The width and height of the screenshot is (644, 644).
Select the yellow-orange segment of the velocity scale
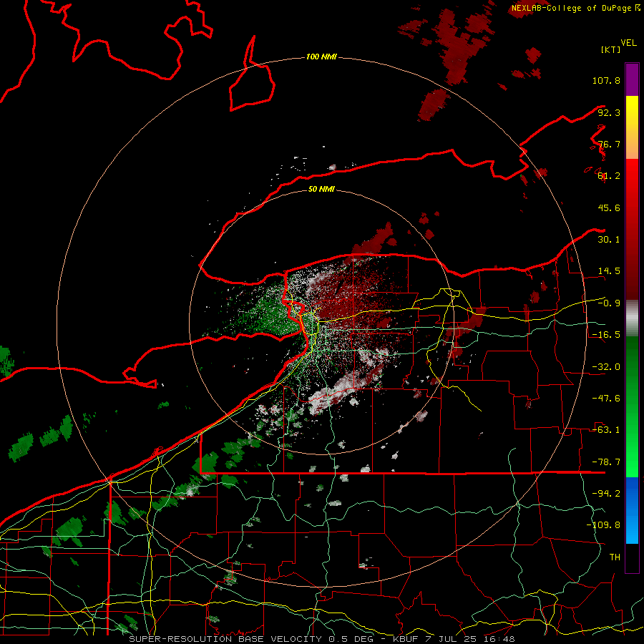[632, 127]
